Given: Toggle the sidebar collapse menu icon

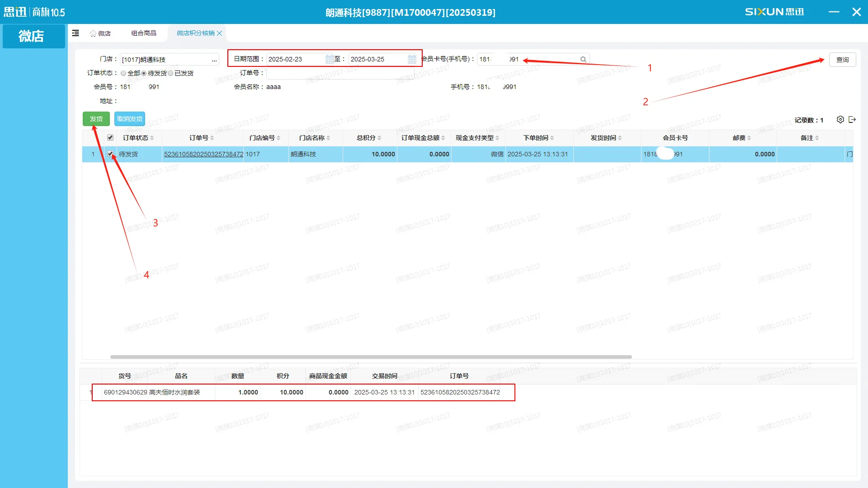Looking at the screenshot, I should [x=75, y=33].
